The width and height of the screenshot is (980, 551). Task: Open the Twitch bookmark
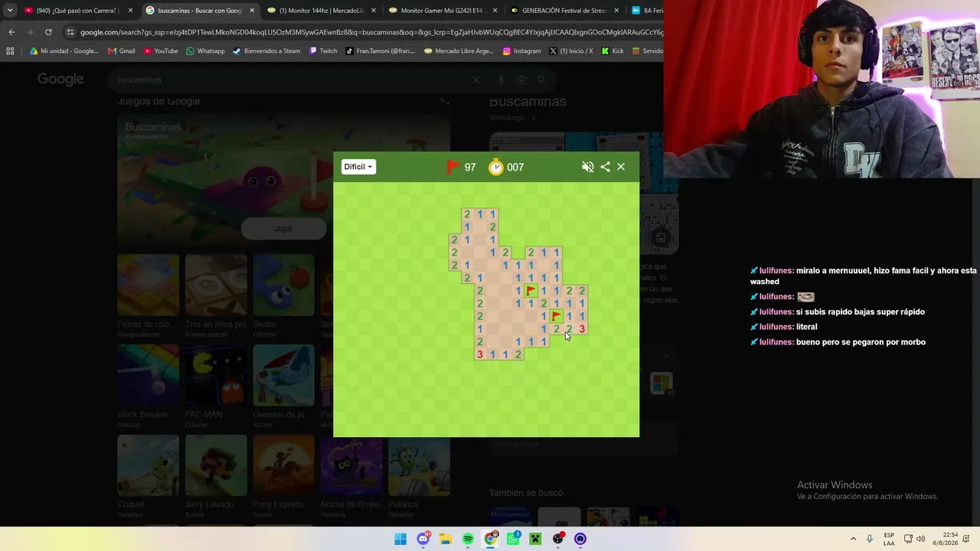pos(323,51)
